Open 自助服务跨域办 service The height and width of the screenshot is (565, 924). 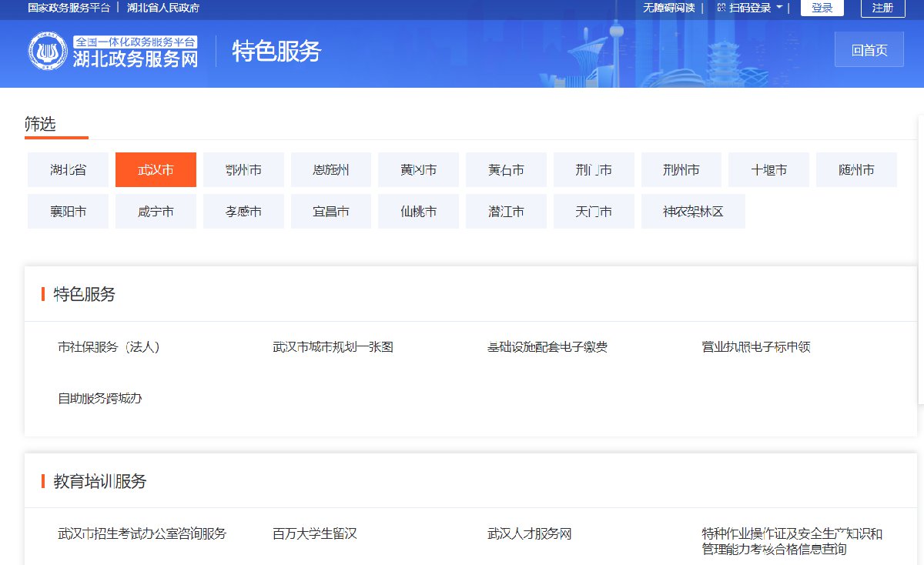99,399
